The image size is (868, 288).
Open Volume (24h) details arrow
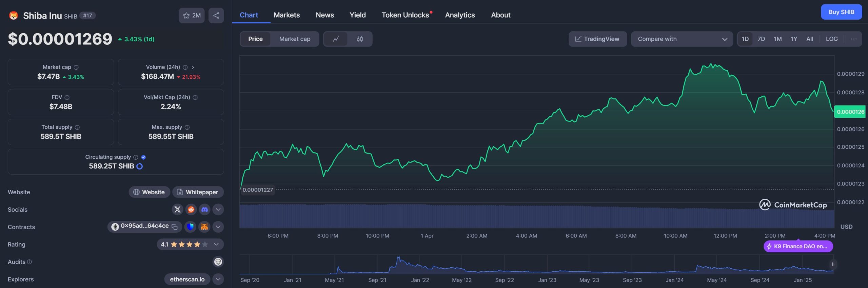pos(193,67)
